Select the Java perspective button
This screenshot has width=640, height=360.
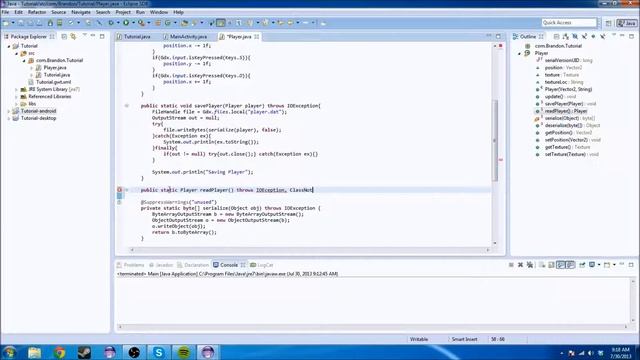(627, 23)
